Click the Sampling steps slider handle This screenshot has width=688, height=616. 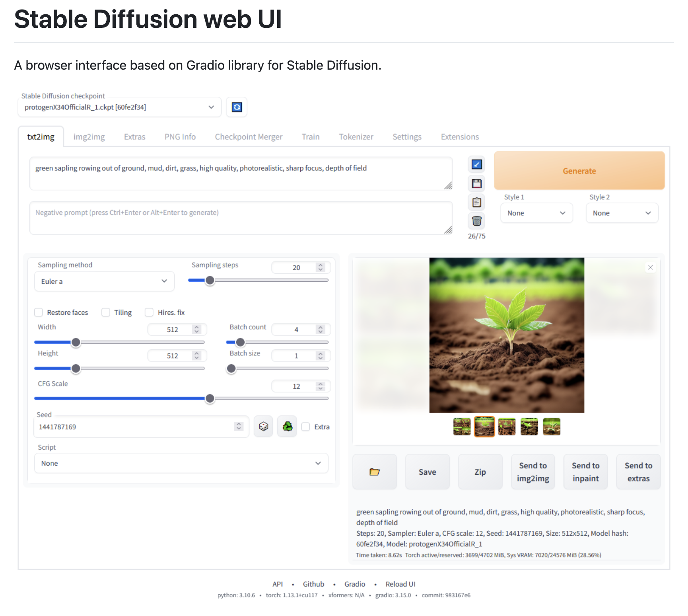point(210,280)
